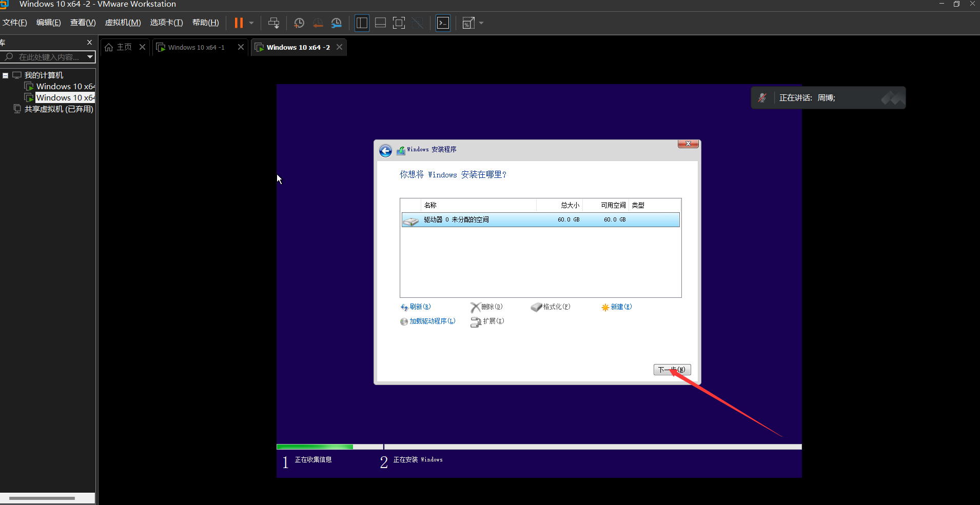Open the 编辑(E) menu
The width and height of the screenshot is (980, 505).
pos(49,23)
